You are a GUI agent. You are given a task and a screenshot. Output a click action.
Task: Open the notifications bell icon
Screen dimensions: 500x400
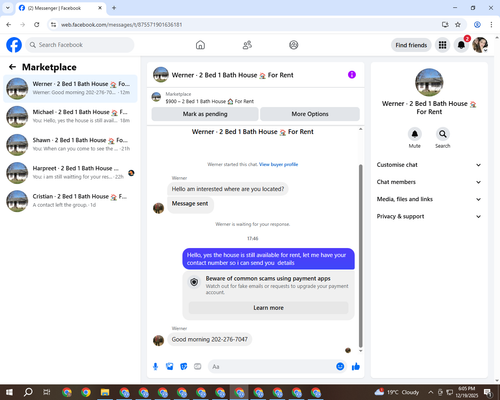point(461,45)
